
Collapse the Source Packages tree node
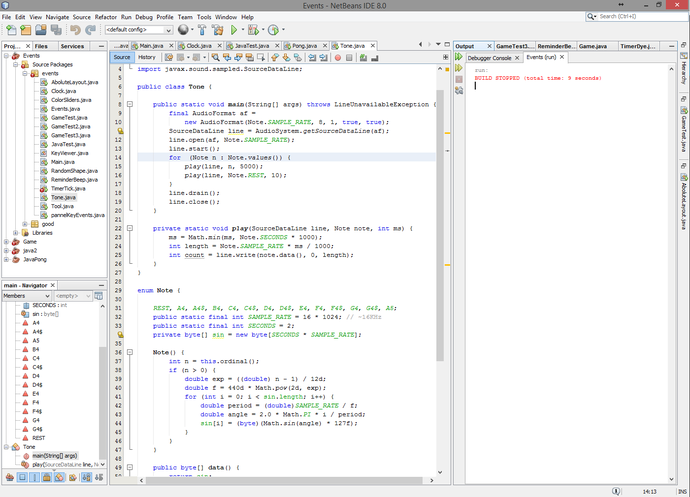(15, 65)
